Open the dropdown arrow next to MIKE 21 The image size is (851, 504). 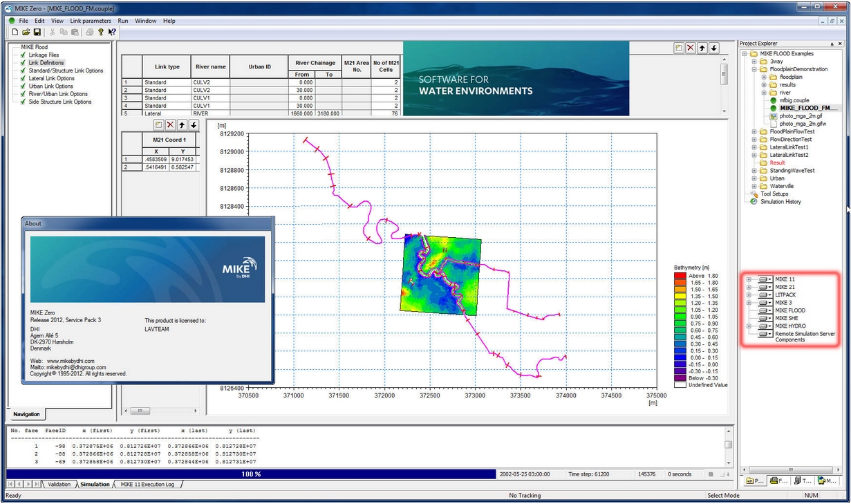pos(769,287)
